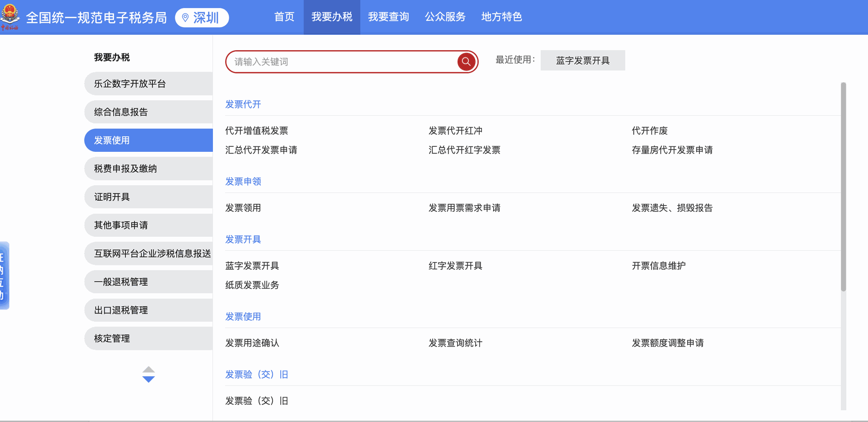Switch to the 我要查询 tab
Screen dimensions: 868x422
[388, 17]
